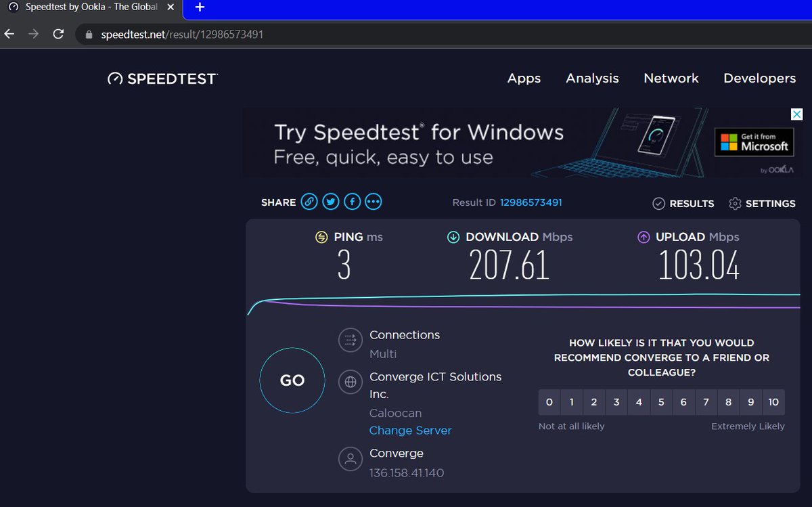Click Converge ICT Solutions Inc. server name
The image size is (812, 507).
coord(436,385)
